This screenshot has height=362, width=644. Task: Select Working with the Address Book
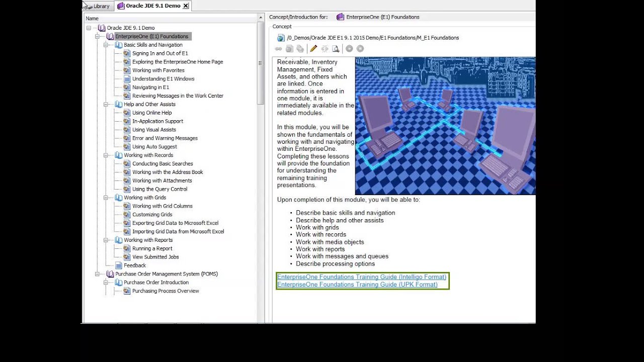(x=168, y=172)
